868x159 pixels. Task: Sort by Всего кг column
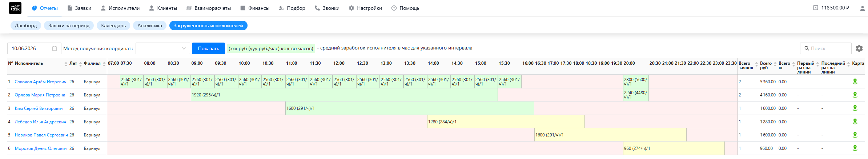click(x=793, y=64)
